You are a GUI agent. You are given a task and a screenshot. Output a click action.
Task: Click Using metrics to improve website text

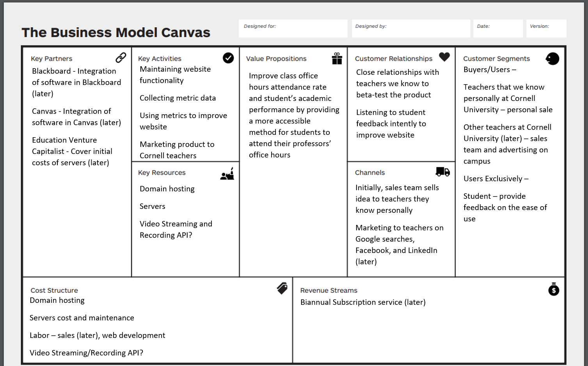click(x=183, y=121)
